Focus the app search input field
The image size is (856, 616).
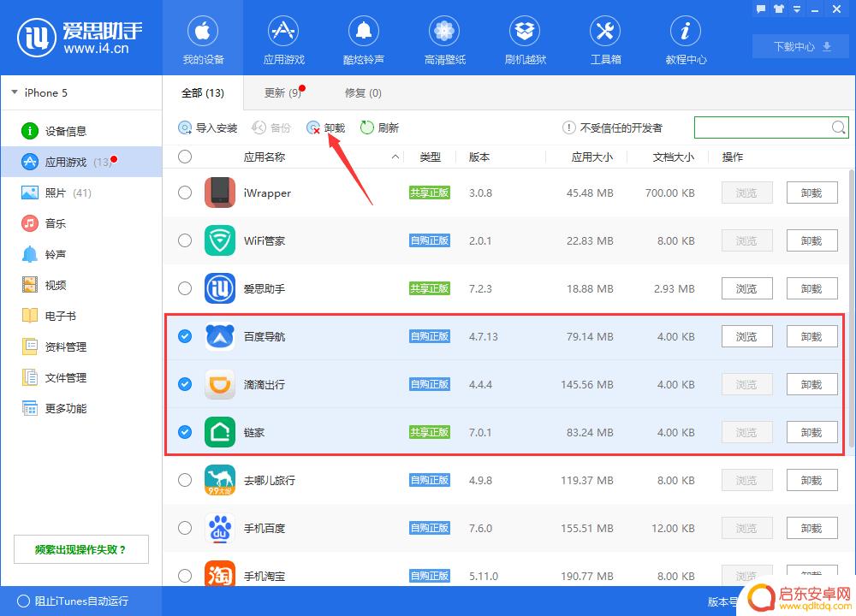pos(762,127)
